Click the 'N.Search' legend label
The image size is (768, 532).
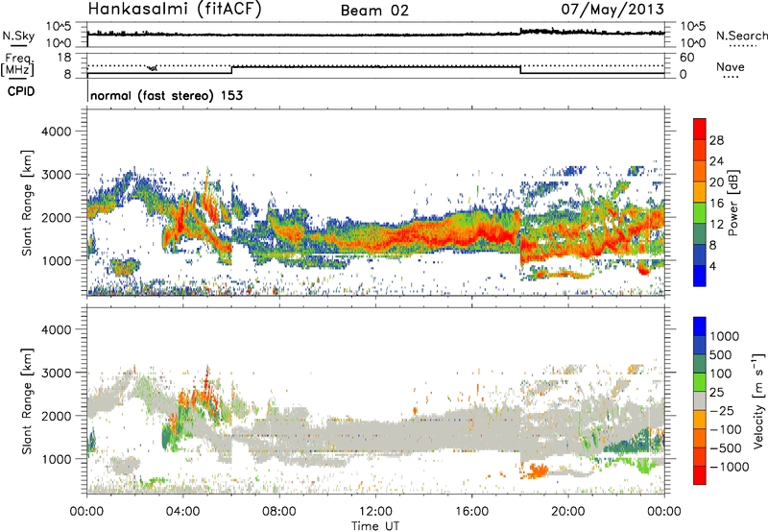coord(741,36)
